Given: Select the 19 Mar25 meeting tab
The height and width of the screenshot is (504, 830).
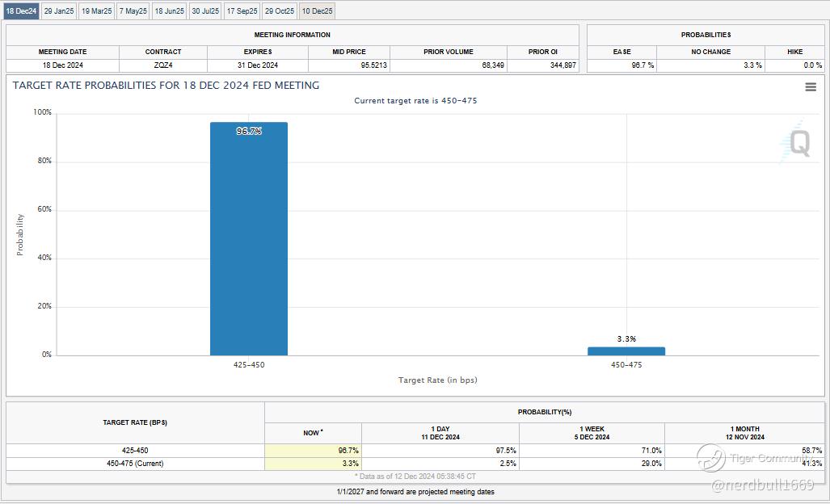Looking at the screenshot, I should (96, 11).
